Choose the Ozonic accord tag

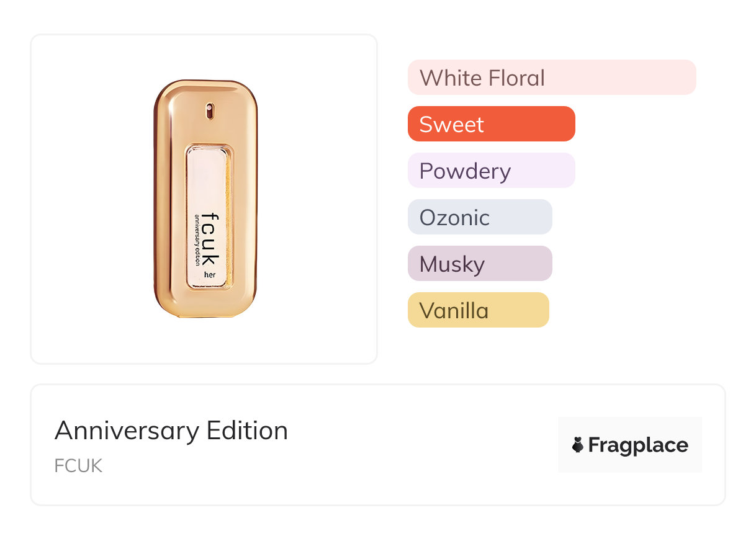(x=479, y=217)
